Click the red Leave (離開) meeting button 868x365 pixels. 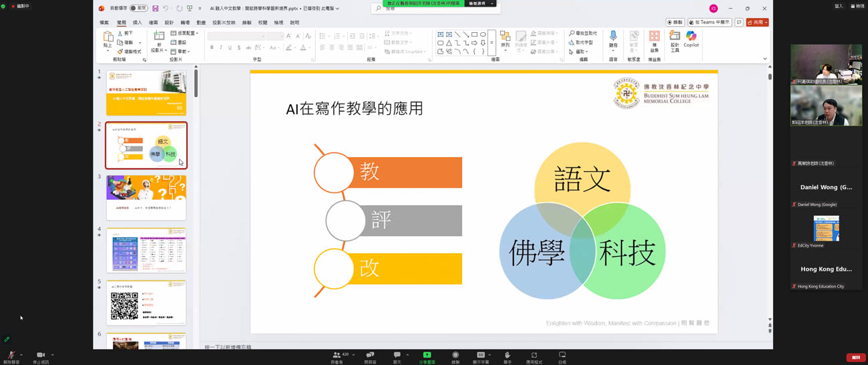855,358
